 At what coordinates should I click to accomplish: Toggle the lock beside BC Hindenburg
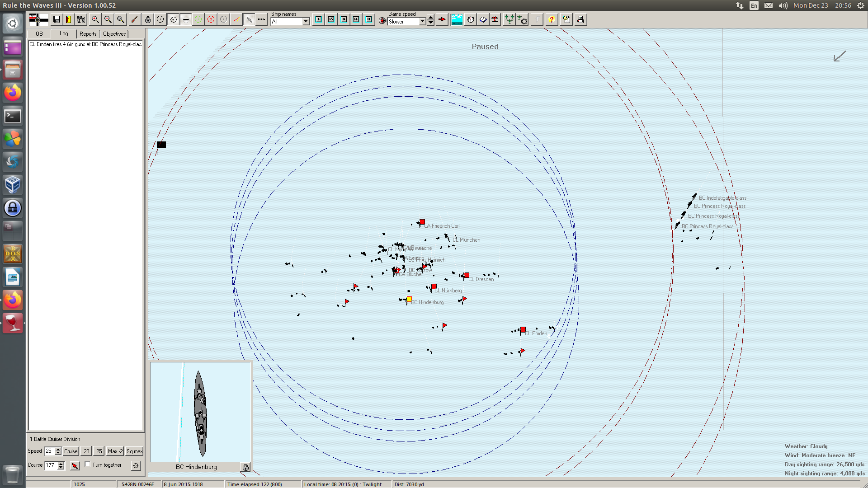245,467
